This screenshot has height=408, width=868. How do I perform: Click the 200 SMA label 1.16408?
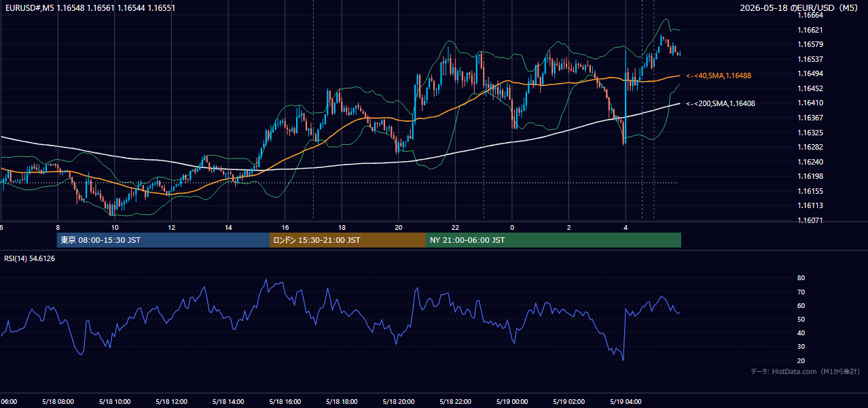721,103
